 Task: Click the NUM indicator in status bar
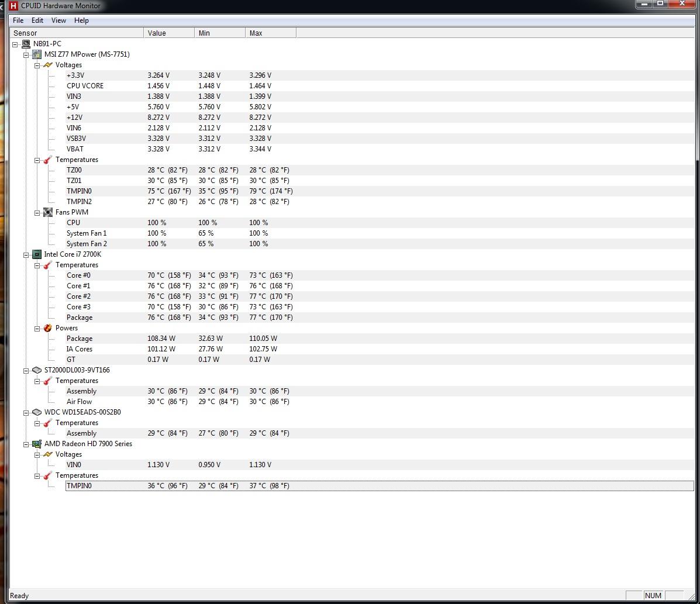653,595
